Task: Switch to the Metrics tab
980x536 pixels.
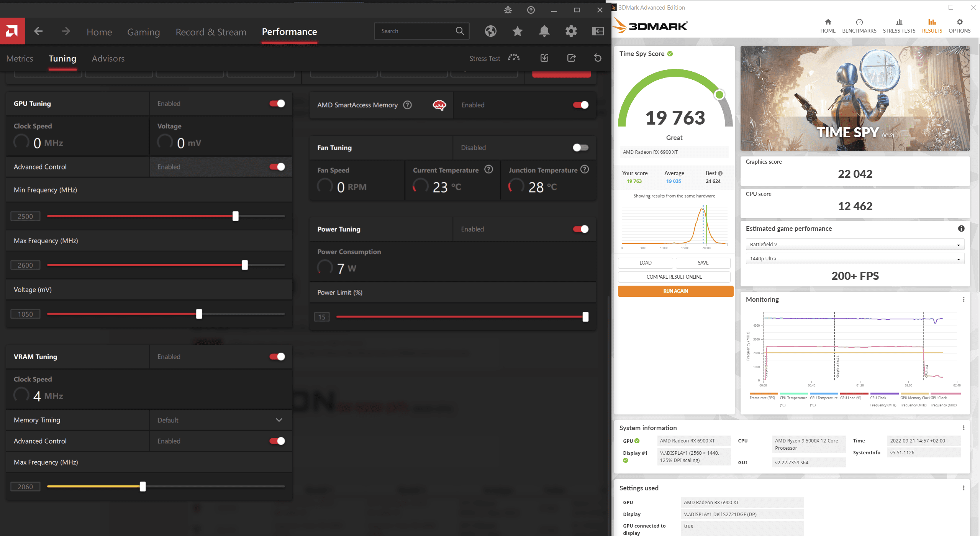Action: 20,59
